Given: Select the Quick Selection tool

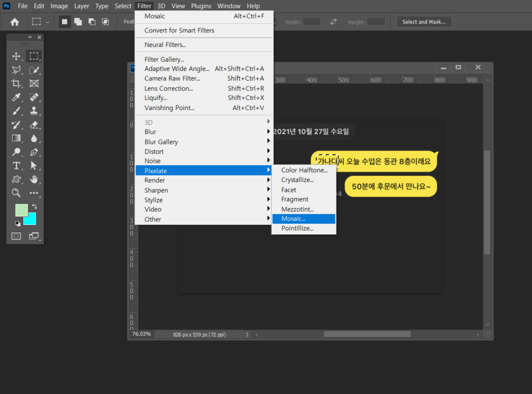Looking at the screenshot, I should click(x=34, y=70).
